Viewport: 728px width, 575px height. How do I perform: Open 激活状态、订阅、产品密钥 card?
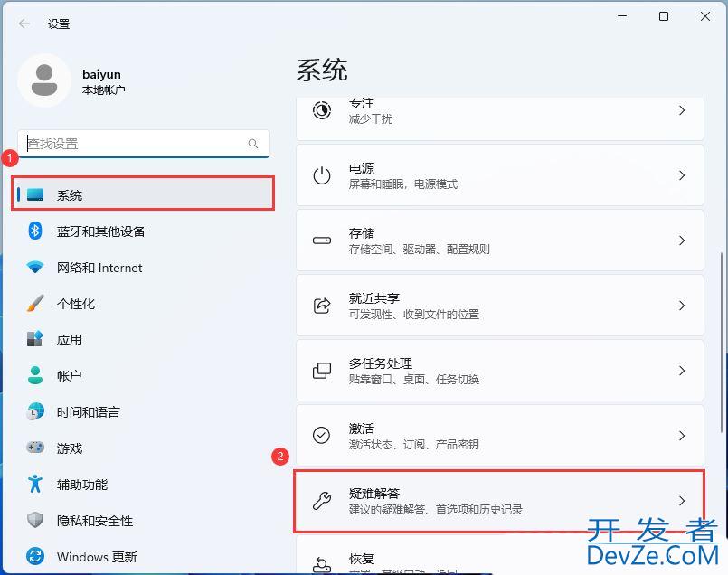pyautogui.click(x=500, y=435)
